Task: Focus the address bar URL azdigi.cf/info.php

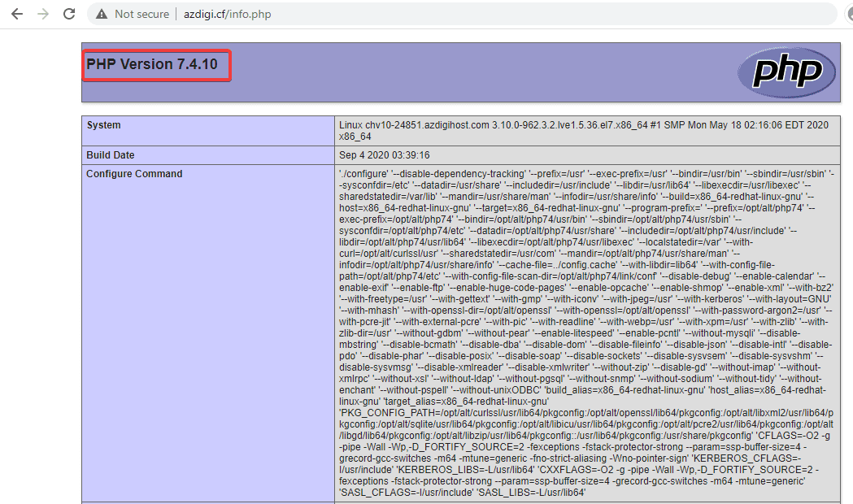Action: click(227, 14)
